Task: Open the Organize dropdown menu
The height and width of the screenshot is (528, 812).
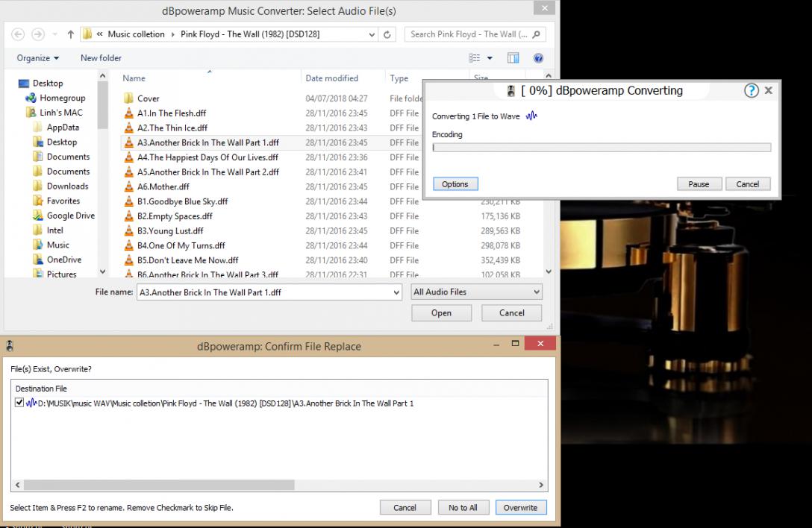Action: [37, 58]
